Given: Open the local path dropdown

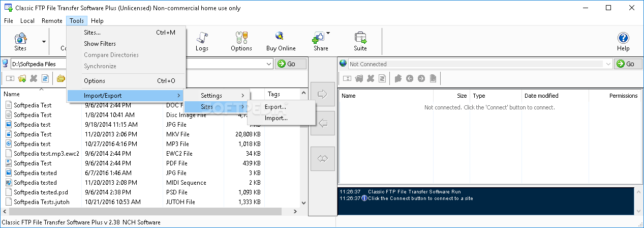Looking at the screenshot, I should click(x=269, y=64).
